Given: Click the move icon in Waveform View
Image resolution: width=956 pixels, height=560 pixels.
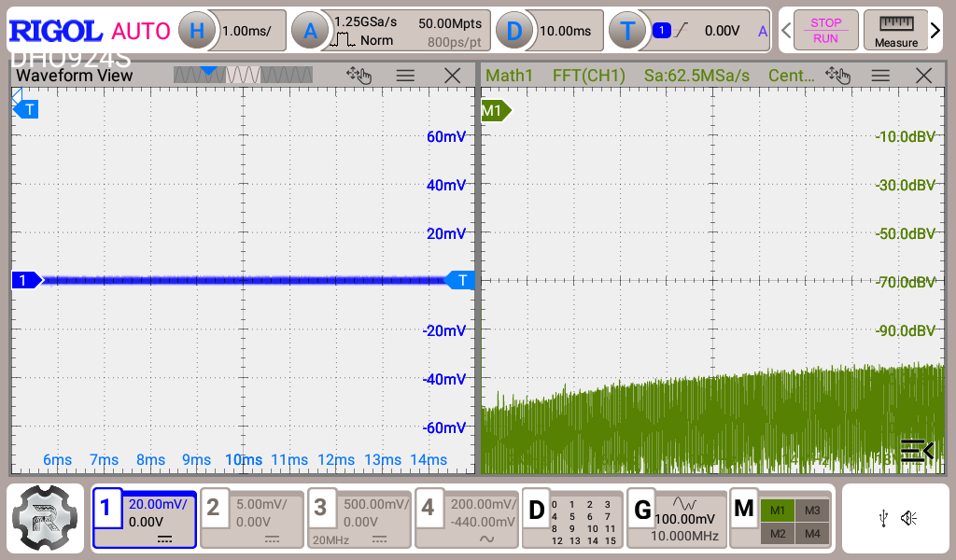Looking at the screenshot, I should click(x=358, y=76).
